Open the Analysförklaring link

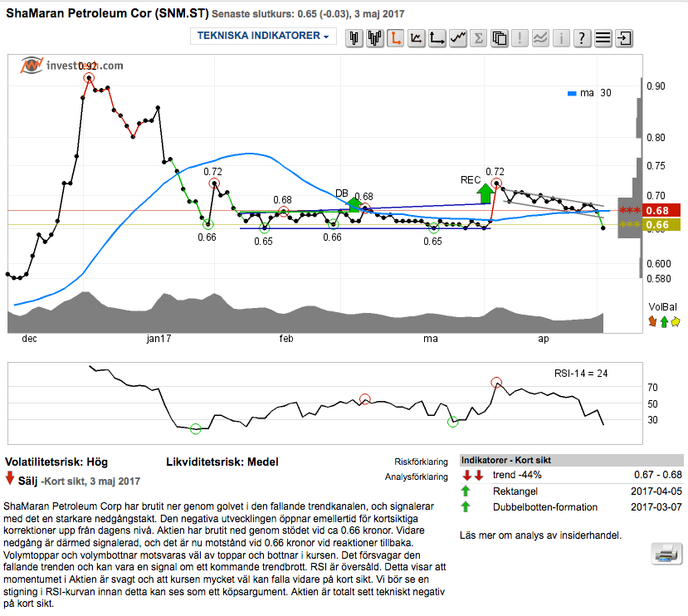[417, 477]
